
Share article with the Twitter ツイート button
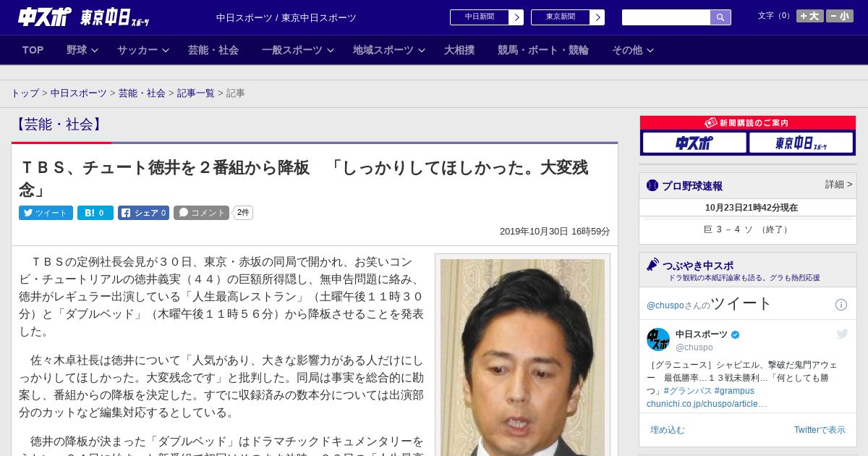[46, 213]
